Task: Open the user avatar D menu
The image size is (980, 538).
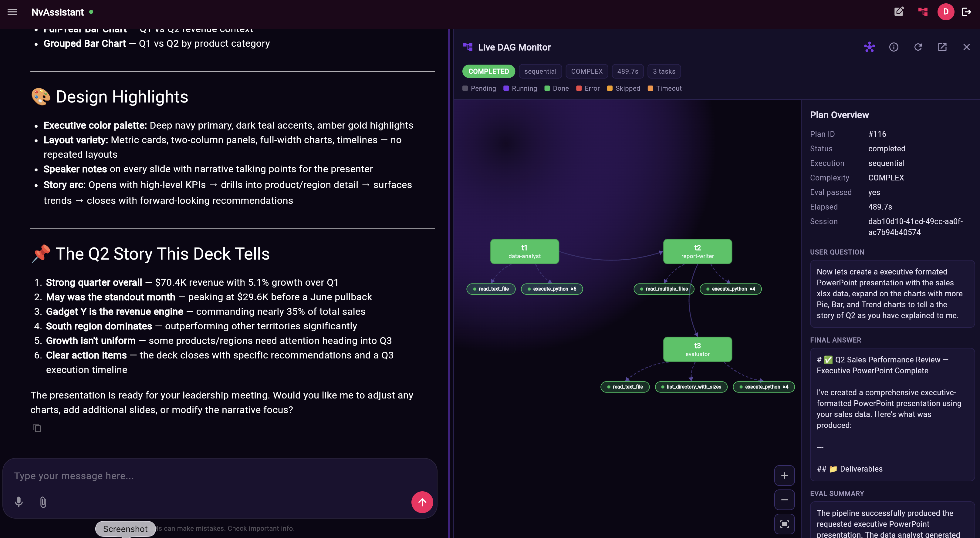Action: pos(945,12)
